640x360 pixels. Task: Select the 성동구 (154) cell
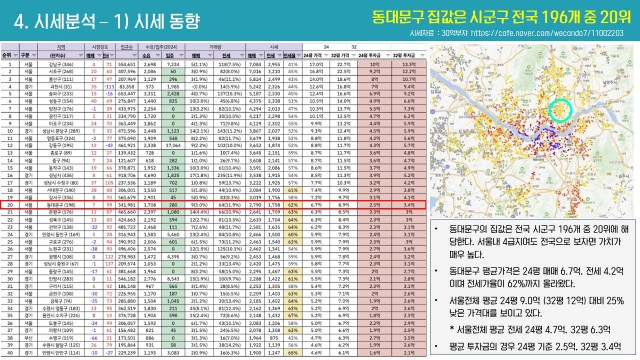pyautogui.click(x=61, y=101)
